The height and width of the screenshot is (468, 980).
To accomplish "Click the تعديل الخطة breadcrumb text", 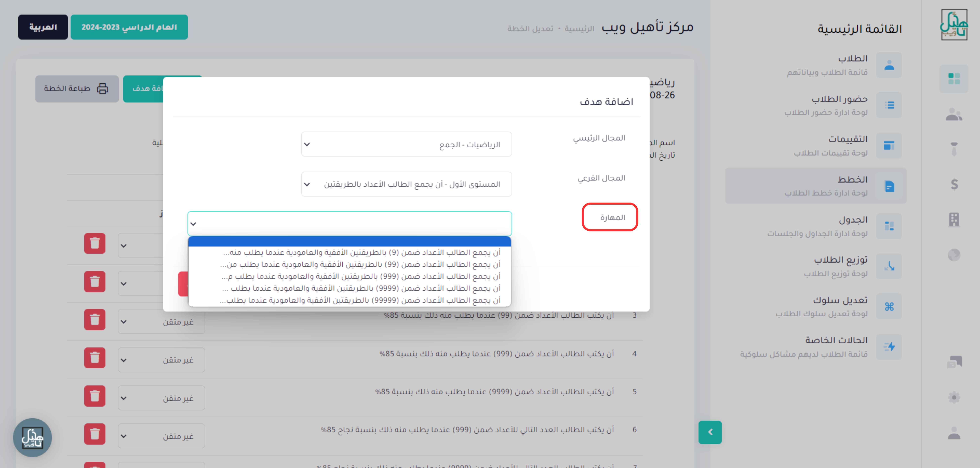I will coord(530,29).
